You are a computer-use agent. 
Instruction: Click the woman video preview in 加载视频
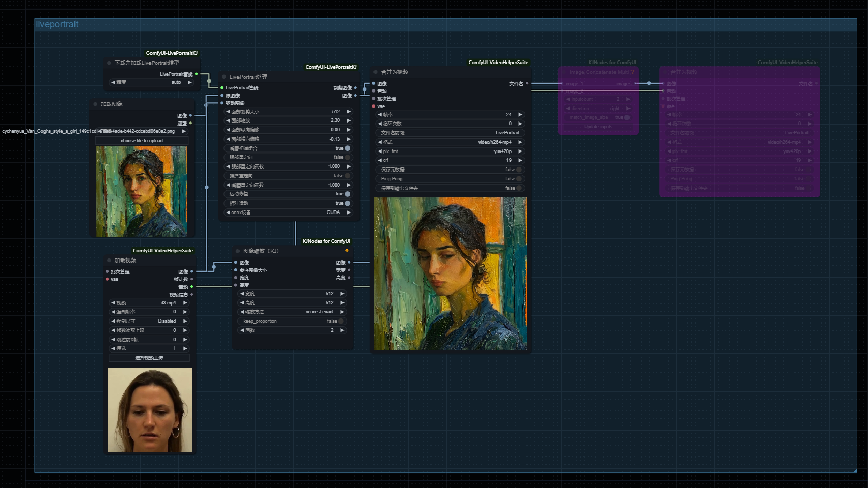coord(149,409)
